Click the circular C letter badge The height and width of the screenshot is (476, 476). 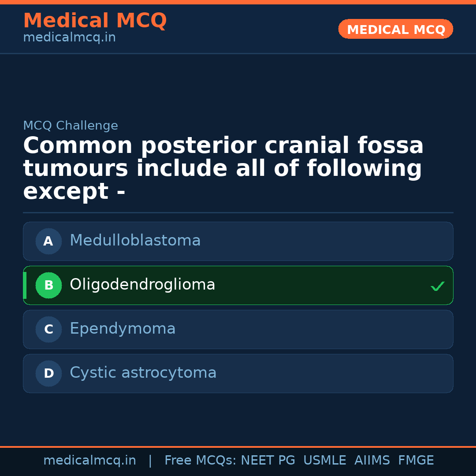pos(48,329)
